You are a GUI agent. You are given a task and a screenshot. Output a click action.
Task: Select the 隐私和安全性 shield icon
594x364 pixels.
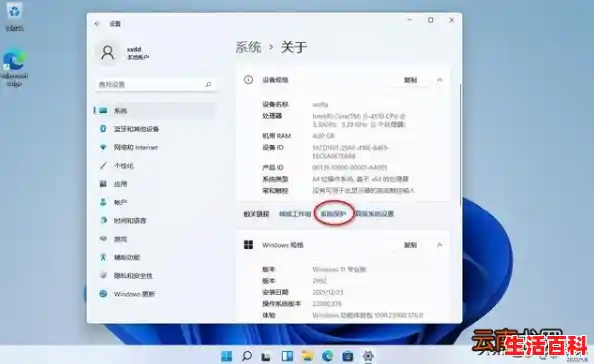click(x=103, y=275)
